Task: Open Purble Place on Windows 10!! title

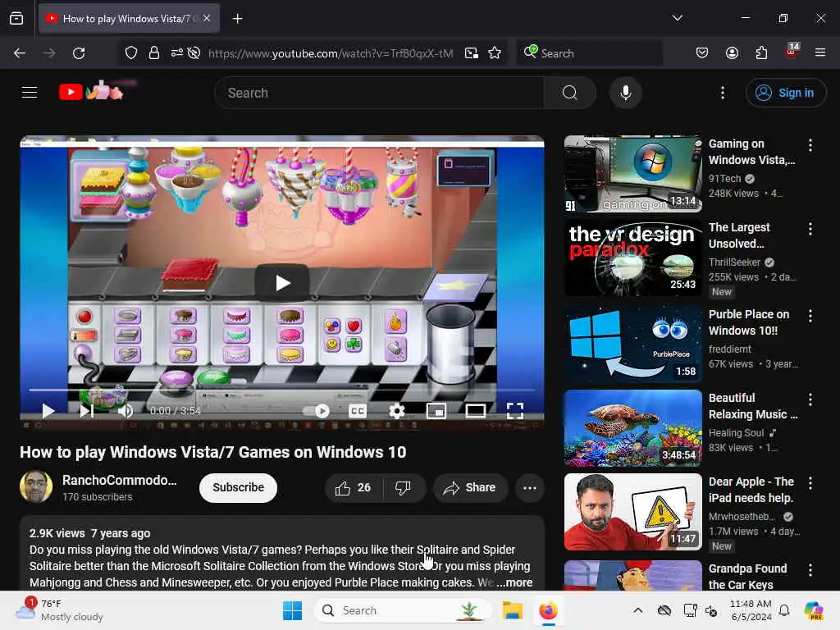Action: (748, 322)
